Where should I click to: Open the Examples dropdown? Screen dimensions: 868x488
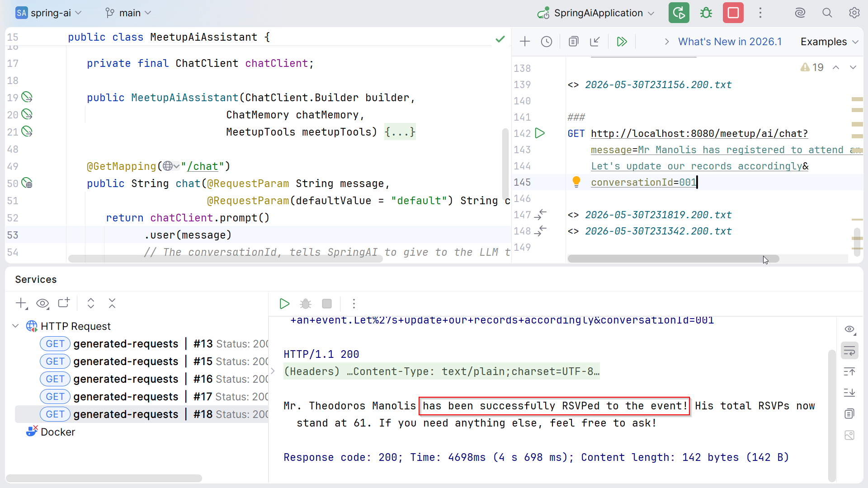[x=829, y=42]
